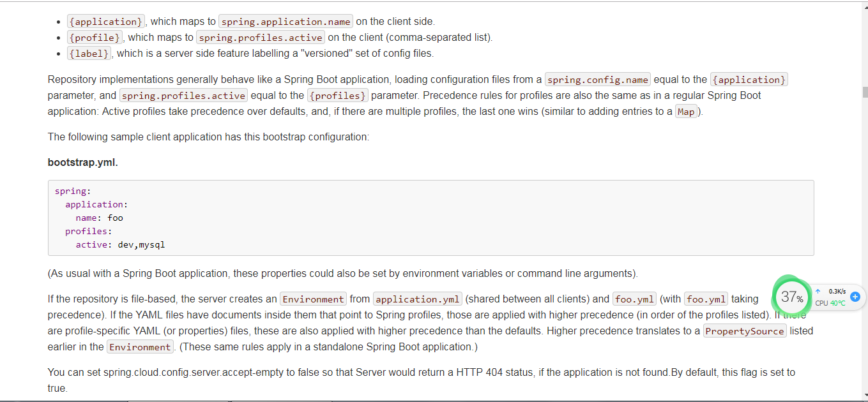Open the green 37% system monitor gauge
Screen dimensions: 868x402
pyautogui.click(x=792, y=296)
